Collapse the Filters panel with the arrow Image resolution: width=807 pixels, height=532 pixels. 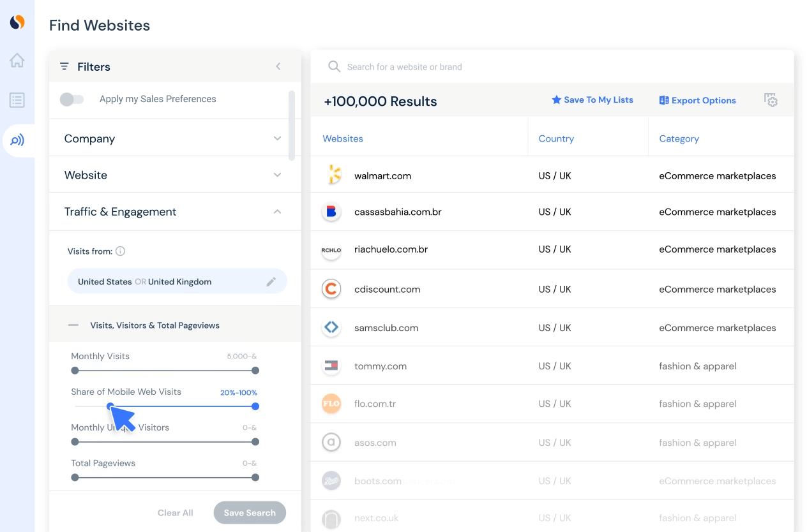(278, 66)
